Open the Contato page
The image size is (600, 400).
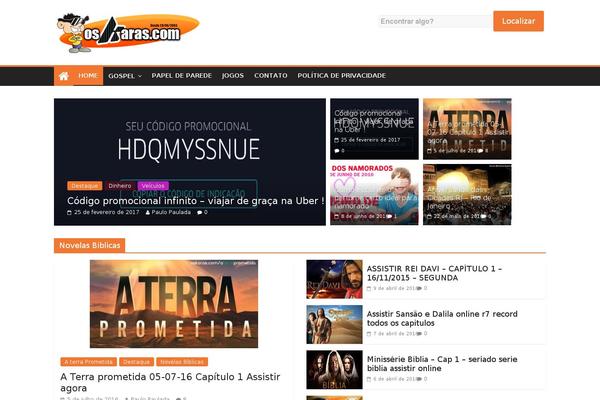(x=271, y=76)
